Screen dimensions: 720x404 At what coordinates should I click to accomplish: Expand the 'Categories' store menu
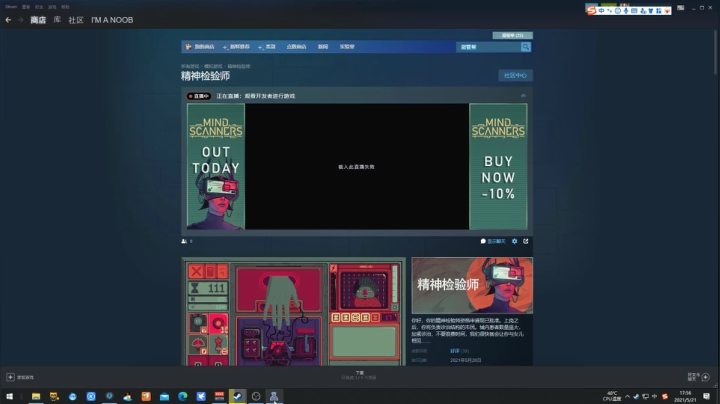(267, 47)
